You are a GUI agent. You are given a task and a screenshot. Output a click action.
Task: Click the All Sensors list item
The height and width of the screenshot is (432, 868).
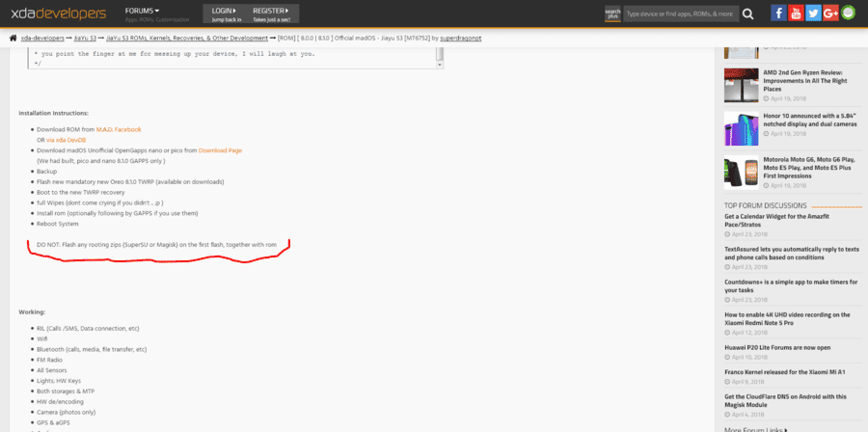click(x=51, y=370)
